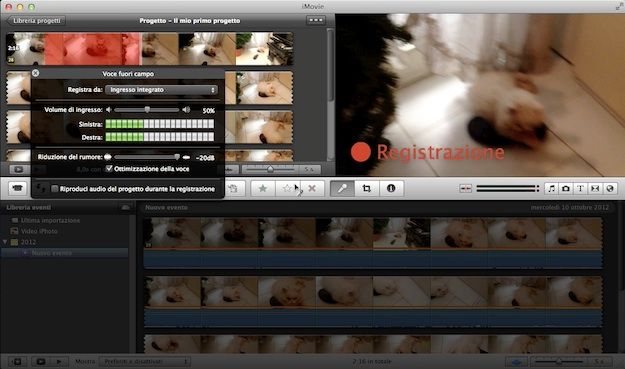The height and width of the screenshot is (369, 625).
Task: Select Ultima importazione in event library
Action: click(x=50, y=220)
